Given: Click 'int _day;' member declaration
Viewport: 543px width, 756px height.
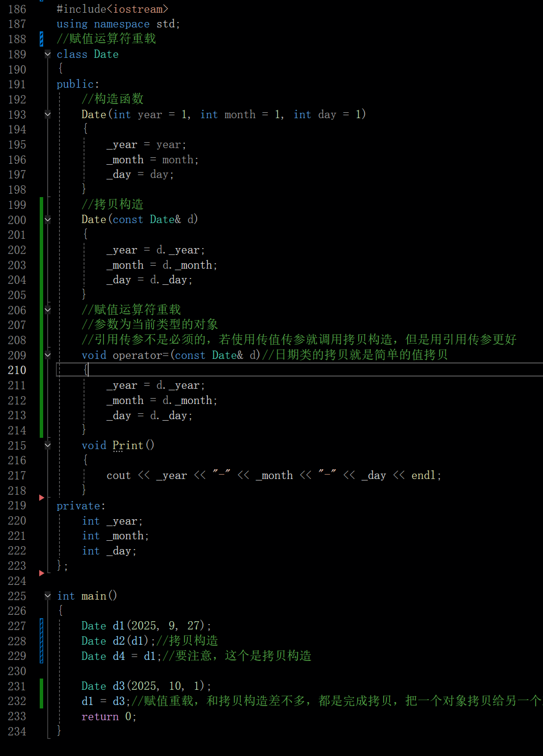Looking at the screenshot, I should tap(109, 551).
